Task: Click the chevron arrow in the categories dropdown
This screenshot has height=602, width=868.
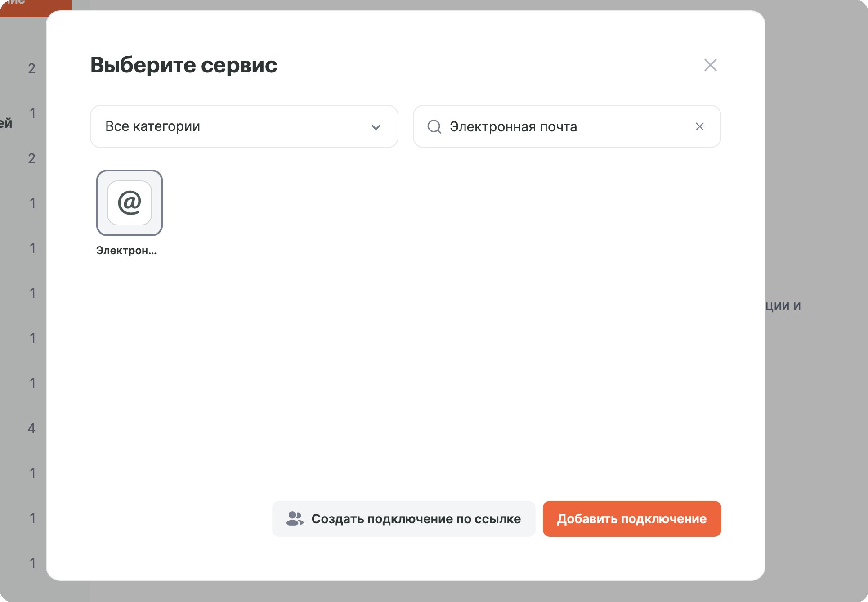Action: click(376, 127)
